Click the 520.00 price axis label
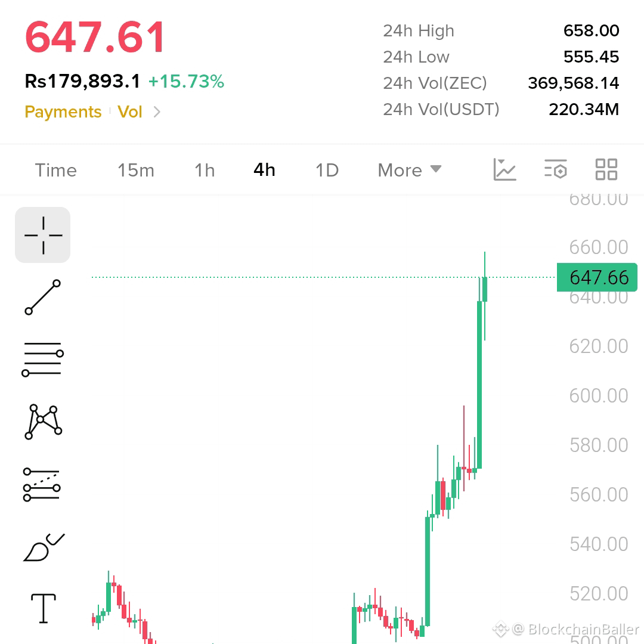Viewport: 644px width, 644px height. pos(599,593)
